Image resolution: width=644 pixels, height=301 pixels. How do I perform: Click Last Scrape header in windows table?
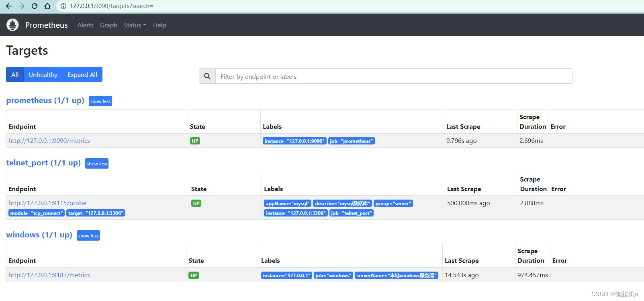tap(462, 260)
